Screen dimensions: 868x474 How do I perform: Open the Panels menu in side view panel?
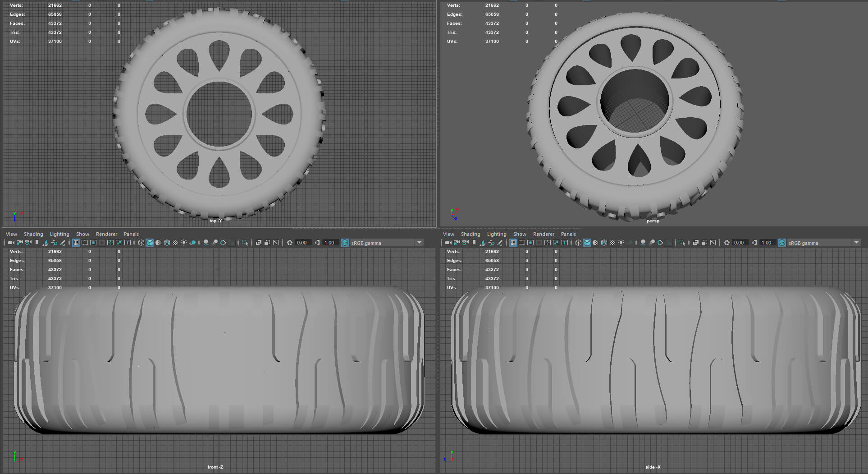pyautogui.click(x=568, y=234)
